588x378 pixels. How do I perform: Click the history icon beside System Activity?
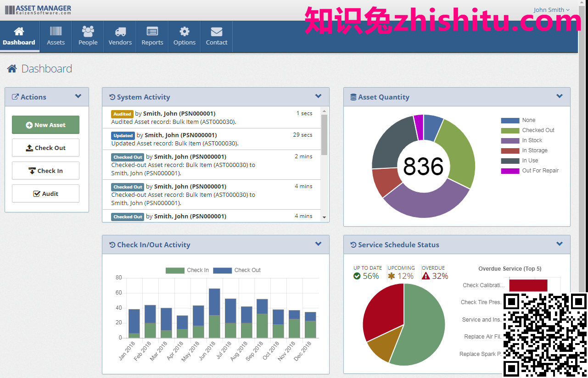(112, 97)
